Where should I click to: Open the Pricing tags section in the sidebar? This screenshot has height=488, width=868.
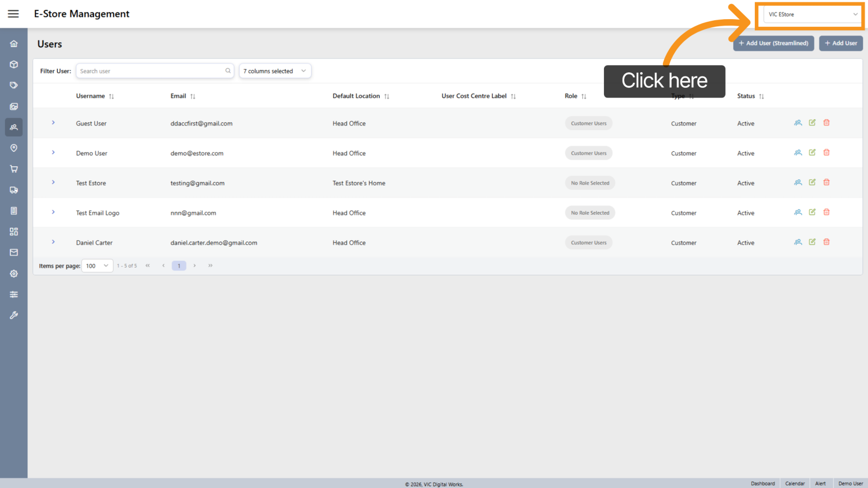click(x=13, y=85)
